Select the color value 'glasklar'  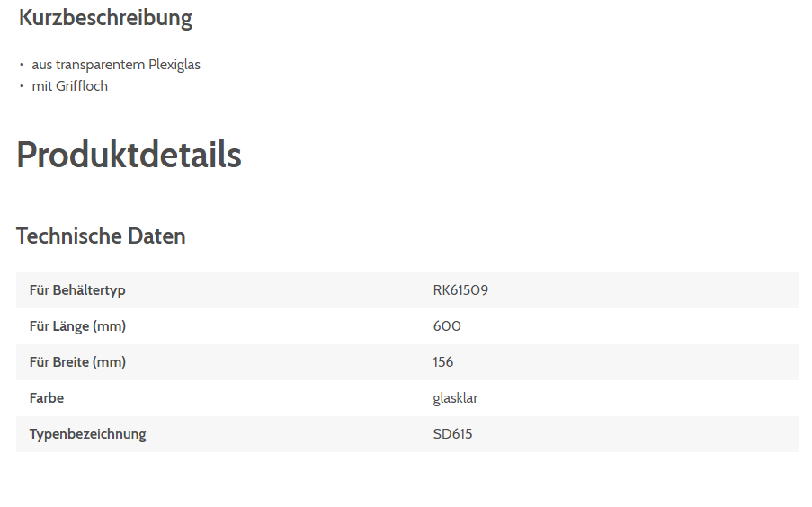455,398
